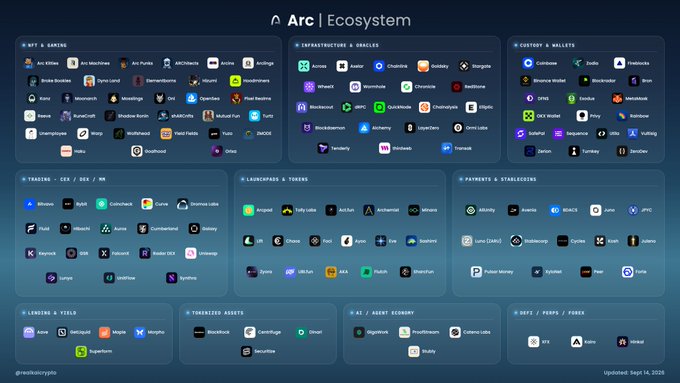Select the Centrifuge icon
Image resolution: width=680 pixels, height=383 pixels.
tap(249, 332)
